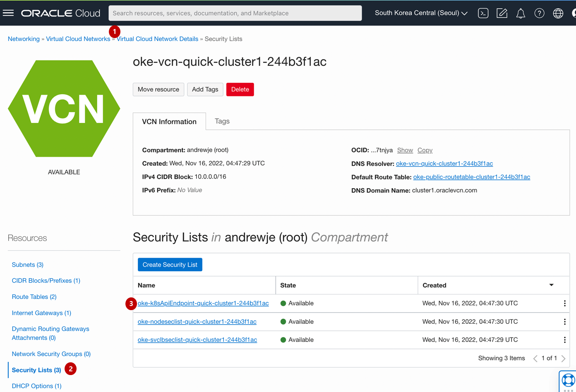Image resolution: width=576 pixels, height=392 pixels.
Task: Open the oke-svclbseclist-quick-cluster1 security list
Action: point(197,340)
